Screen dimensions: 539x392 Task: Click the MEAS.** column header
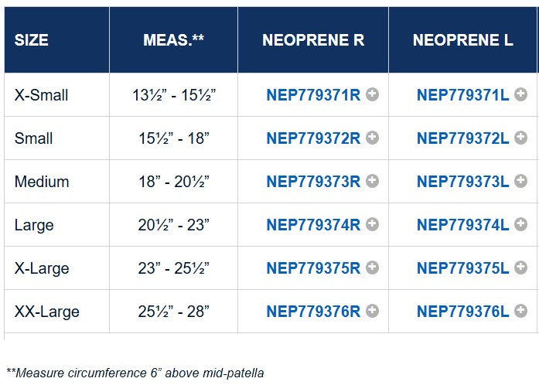(173, 40)
